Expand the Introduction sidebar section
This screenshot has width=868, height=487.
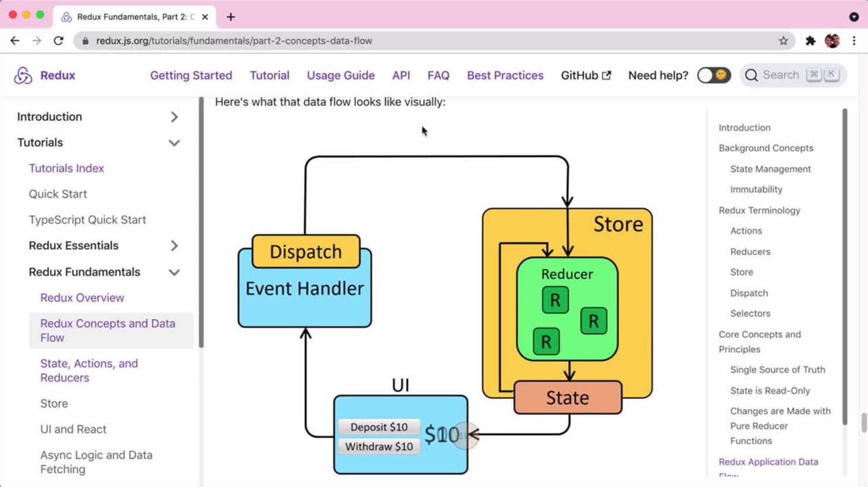tap(174, 117)
